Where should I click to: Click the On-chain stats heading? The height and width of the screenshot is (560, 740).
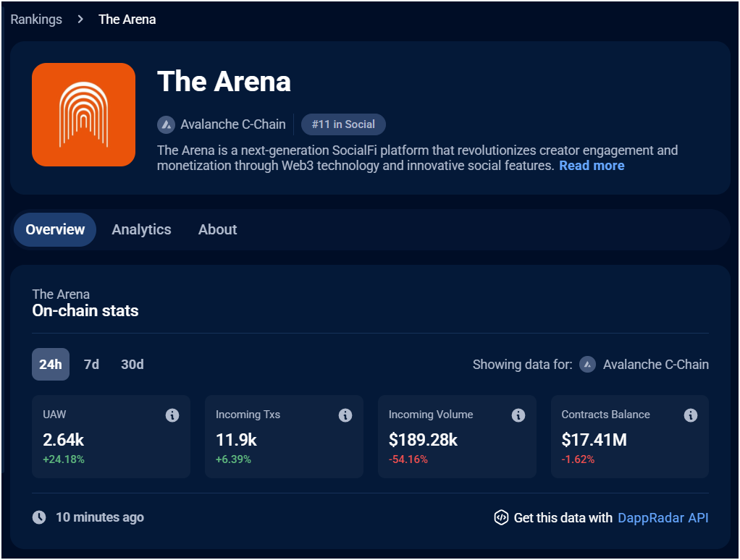(85, 310)
